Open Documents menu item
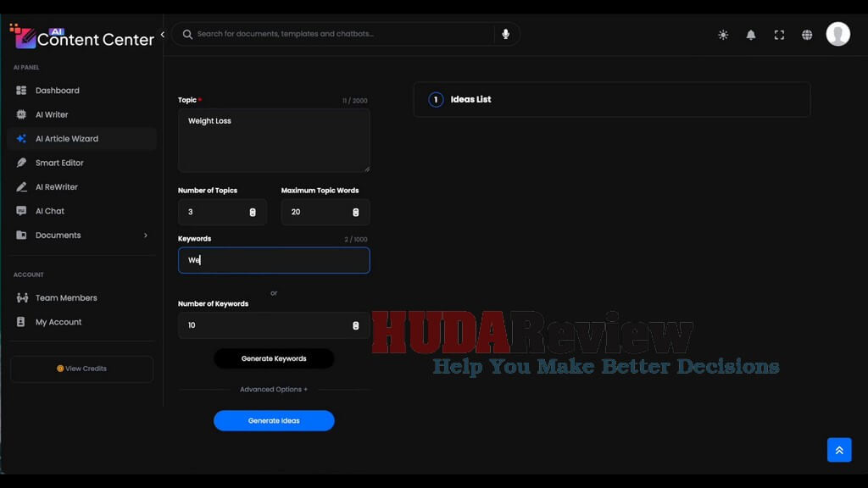 [81, 236]
